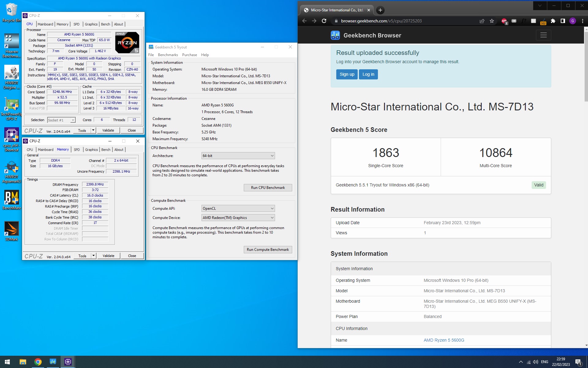
Task: Open Chrome tab search chevron
Action: tap(540, 6)
